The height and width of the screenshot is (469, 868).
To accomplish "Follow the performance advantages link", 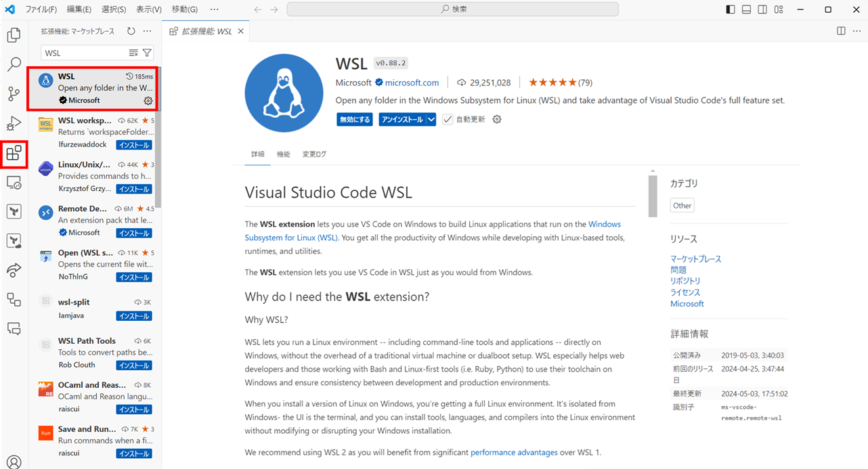I will click(x=514, y=452).
